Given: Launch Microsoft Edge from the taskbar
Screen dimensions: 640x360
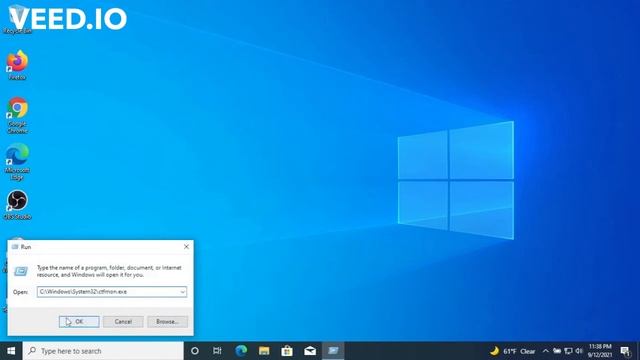Looking at the screenshot, I should 241,351.
